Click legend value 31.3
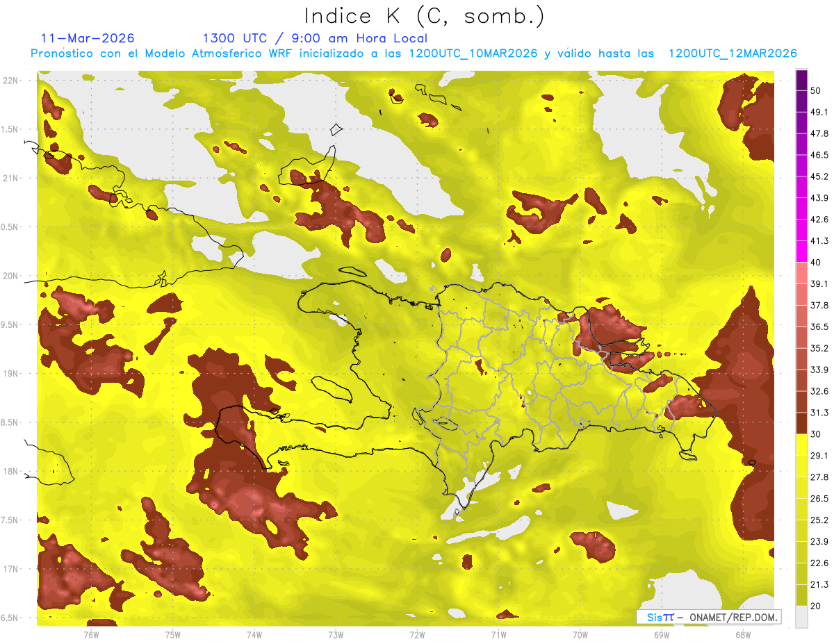Viewport: 834px width, 644px height. [819, 413]
